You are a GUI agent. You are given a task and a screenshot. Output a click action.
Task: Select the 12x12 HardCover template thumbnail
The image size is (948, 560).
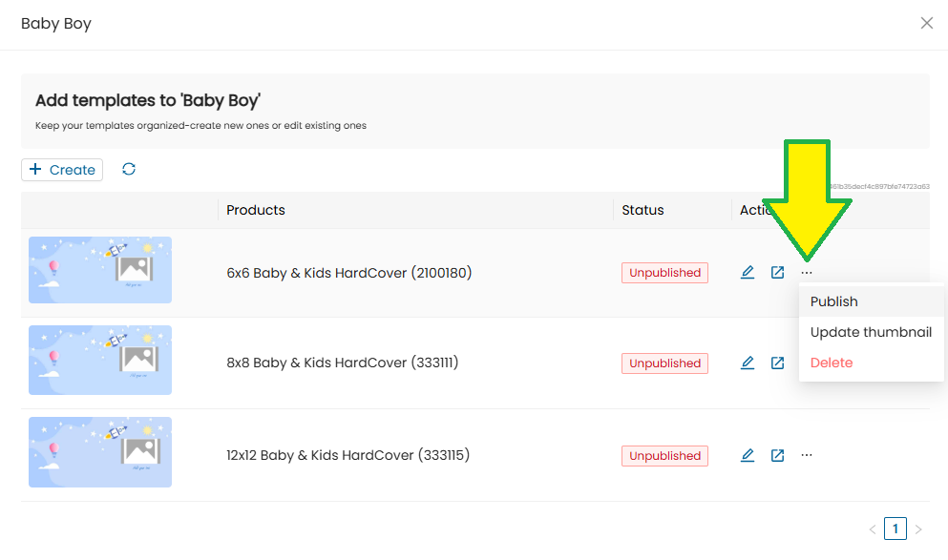(100, 451)
